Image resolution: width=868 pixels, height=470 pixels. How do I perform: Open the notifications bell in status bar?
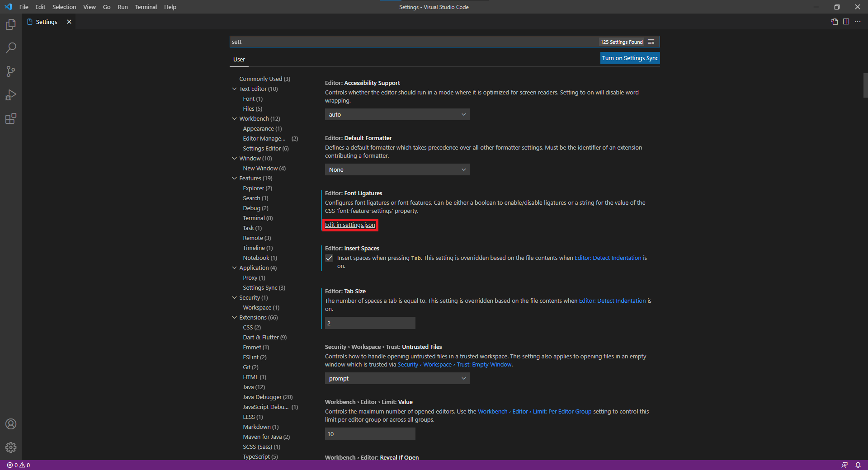pos(858,465)
